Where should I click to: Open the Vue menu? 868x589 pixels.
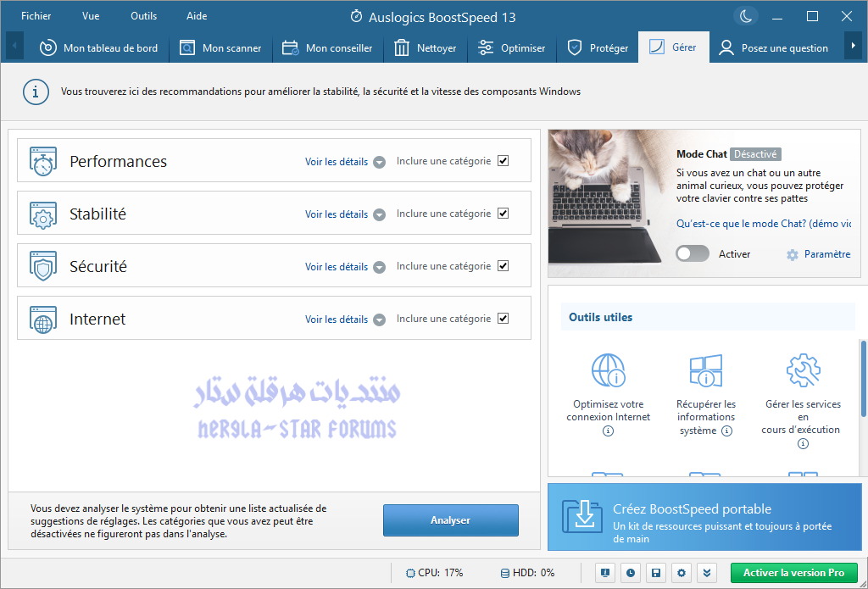tap(91, 16)
